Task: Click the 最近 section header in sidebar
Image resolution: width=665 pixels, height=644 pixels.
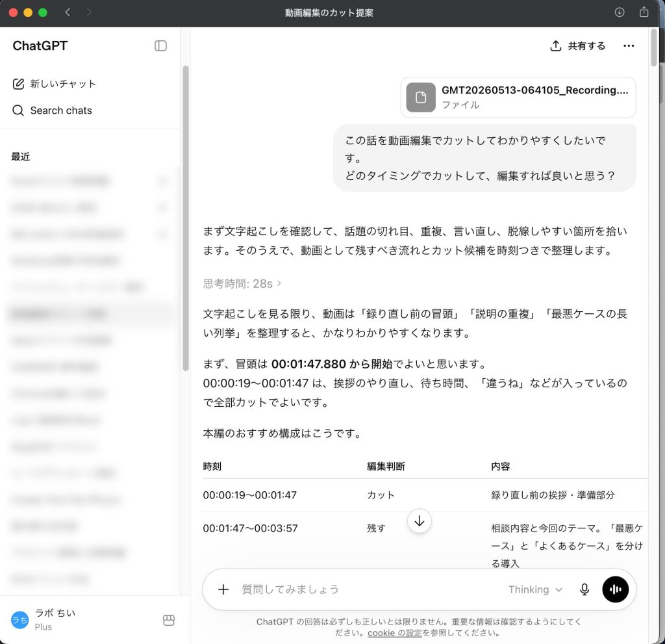Action: (20, 157)
